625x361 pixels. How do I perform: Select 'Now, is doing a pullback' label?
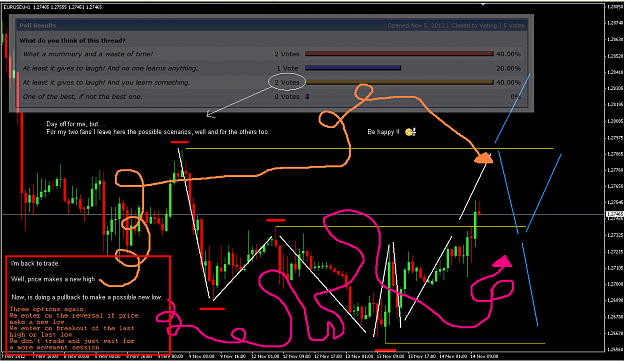[x=86, y=297]
